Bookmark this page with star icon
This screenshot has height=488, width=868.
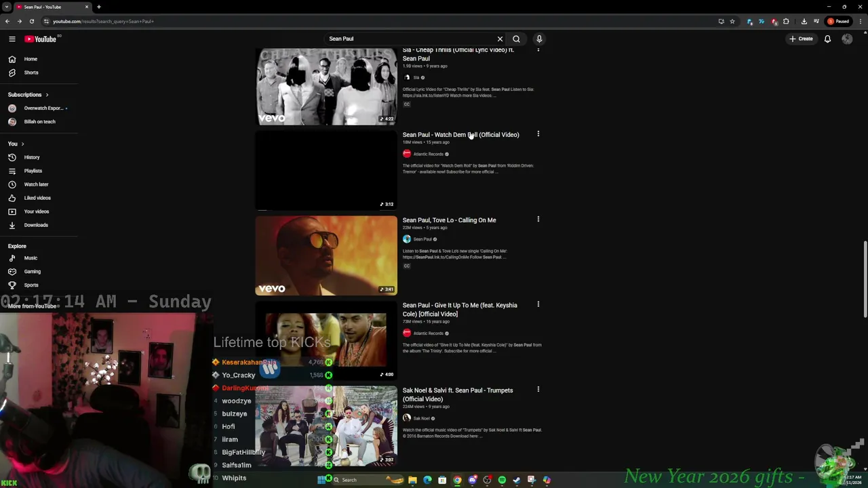[732, 21]
